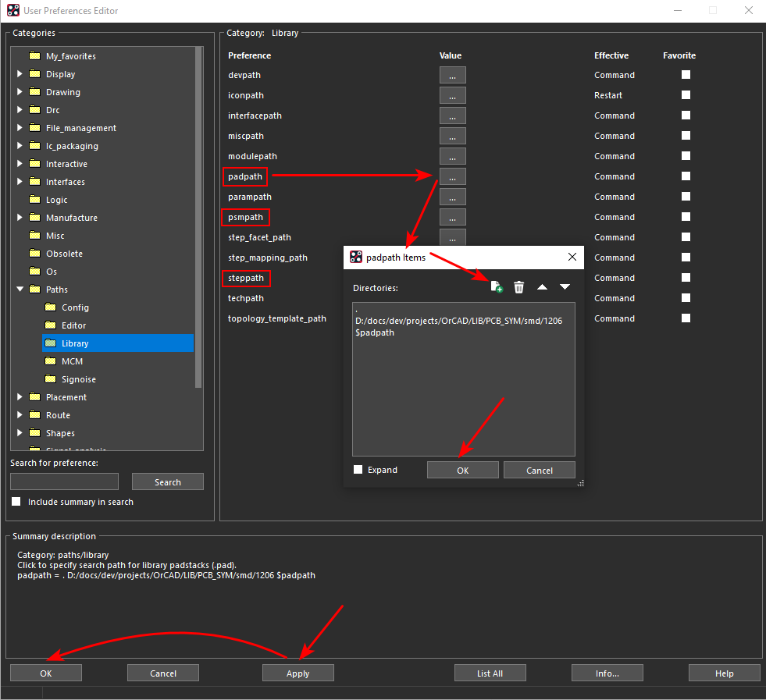Select the Signoise folder under Paths

click(79, 379)
